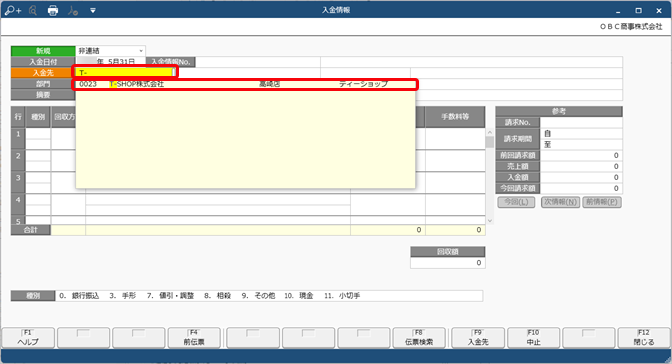This screenshot has height=364, width=672.
Task: Click the 11. 小切手 type option text
Action: [x=342, y=296]
